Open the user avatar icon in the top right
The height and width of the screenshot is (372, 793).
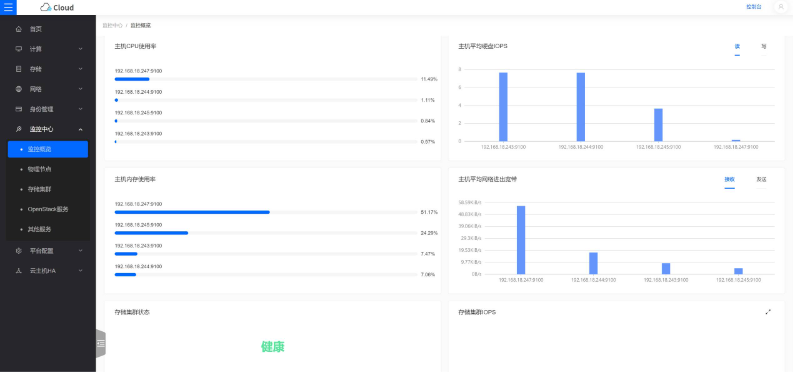click(780, 7)
